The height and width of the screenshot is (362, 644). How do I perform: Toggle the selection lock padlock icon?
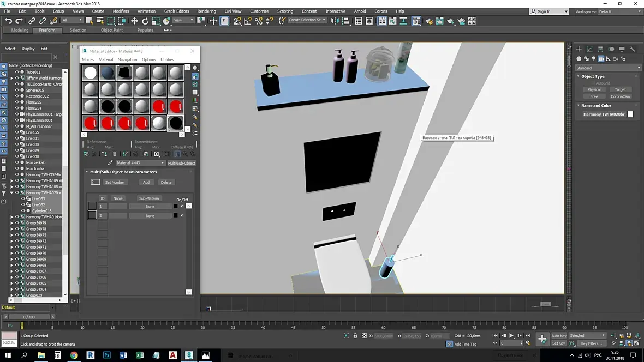click(355, 336)
